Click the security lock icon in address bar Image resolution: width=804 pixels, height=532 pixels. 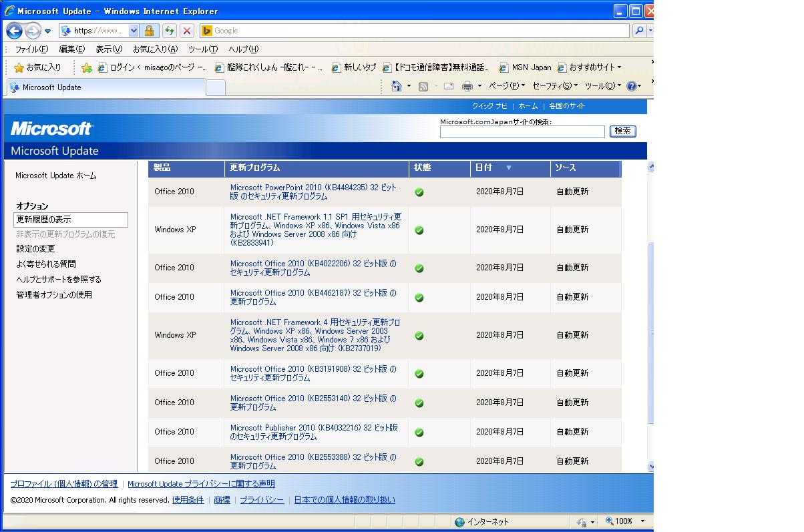coord(149,31)
